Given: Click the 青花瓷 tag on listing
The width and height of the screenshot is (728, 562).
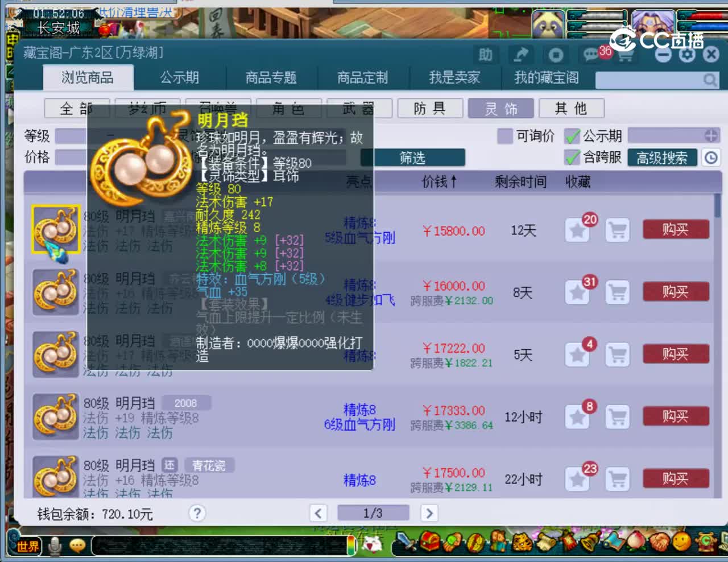Looking at the screenshot, I should (x=209, y=466).
